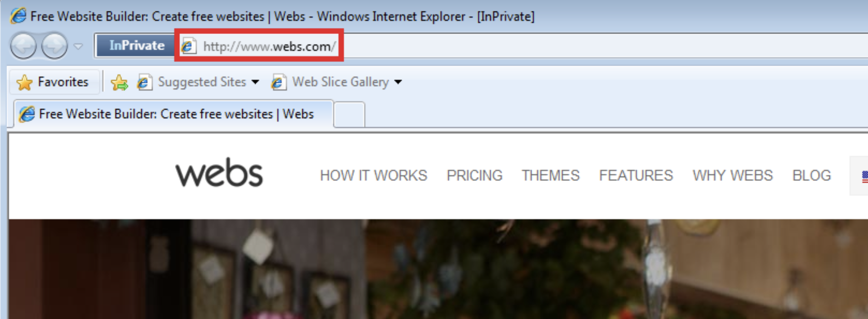Click the browser Forward arrow button
This screenshot has height=319, width=868.
pyautogui.click(x=54, y=46)
